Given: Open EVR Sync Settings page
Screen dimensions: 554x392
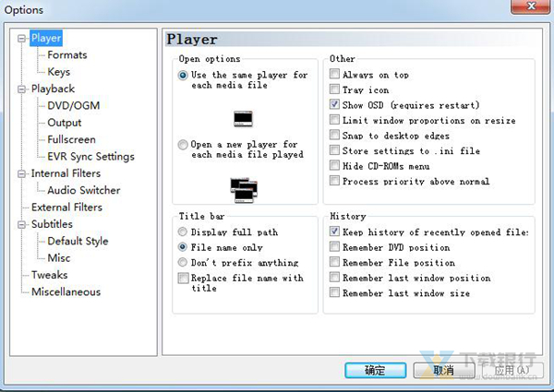Looking at the screenshot, I should click(x=90, y=157).
